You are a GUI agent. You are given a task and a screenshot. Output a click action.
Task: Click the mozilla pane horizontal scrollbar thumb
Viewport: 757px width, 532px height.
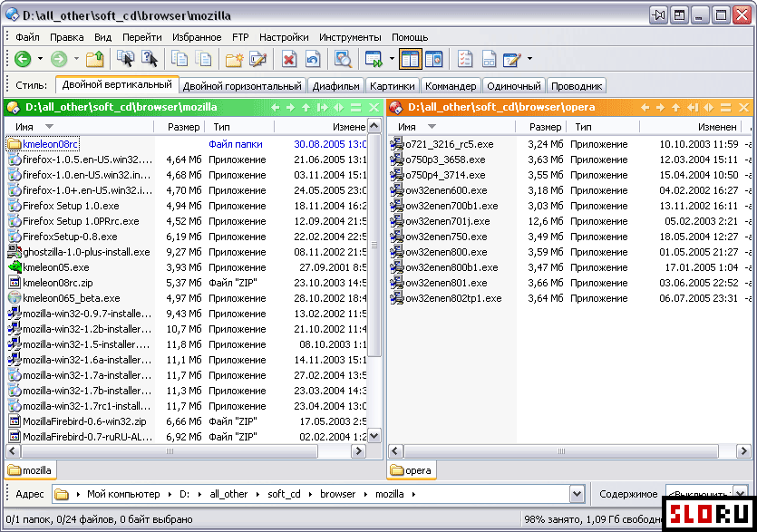(x=170, y=451)
